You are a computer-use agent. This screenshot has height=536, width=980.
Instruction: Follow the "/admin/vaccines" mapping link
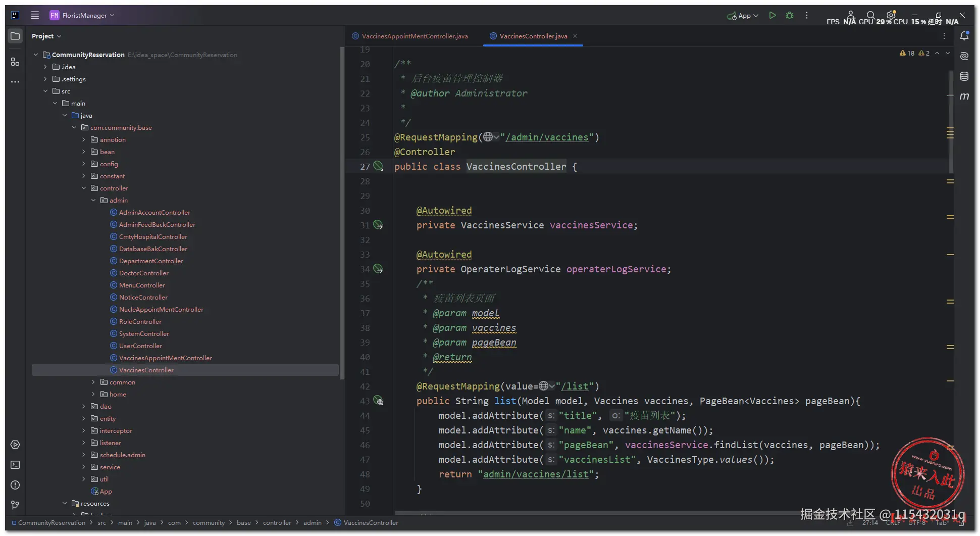[547, 137]
